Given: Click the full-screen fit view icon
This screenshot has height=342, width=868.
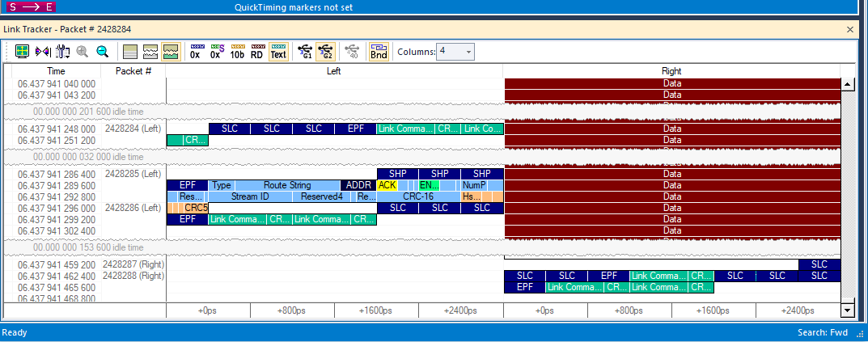Looking at the screenshot, I should point(22,52).
